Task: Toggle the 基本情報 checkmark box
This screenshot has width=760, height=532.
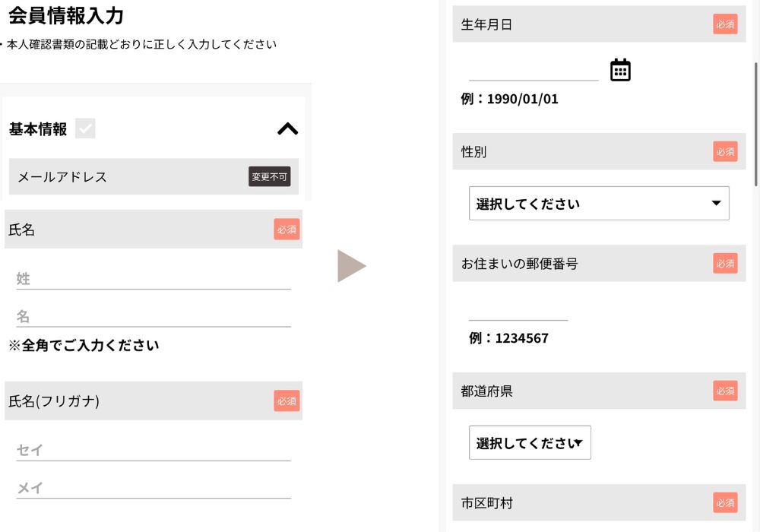Action: point(85,129)
